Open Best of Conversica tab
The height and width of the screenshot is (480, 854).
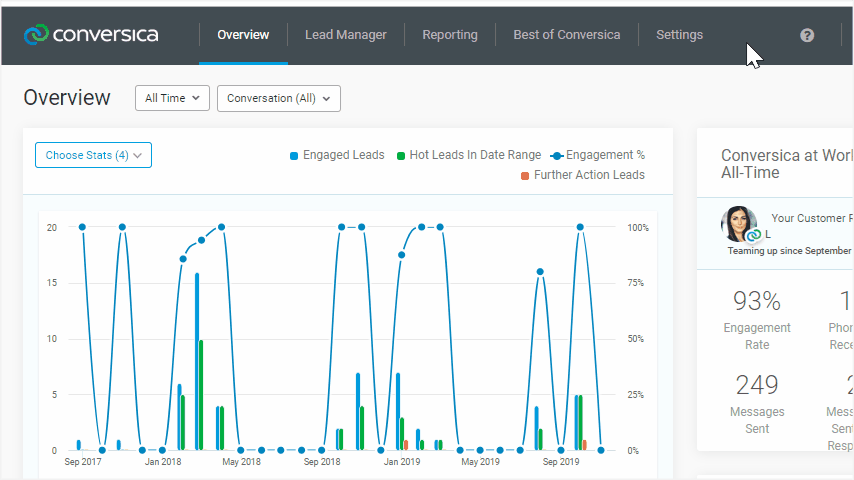click(566, 35)
